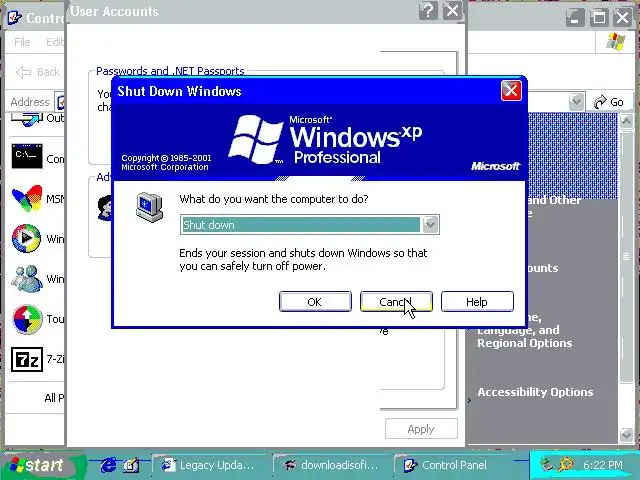Open All Programs in Start menu
Screen dimensions: 640x480
point(54,398)
